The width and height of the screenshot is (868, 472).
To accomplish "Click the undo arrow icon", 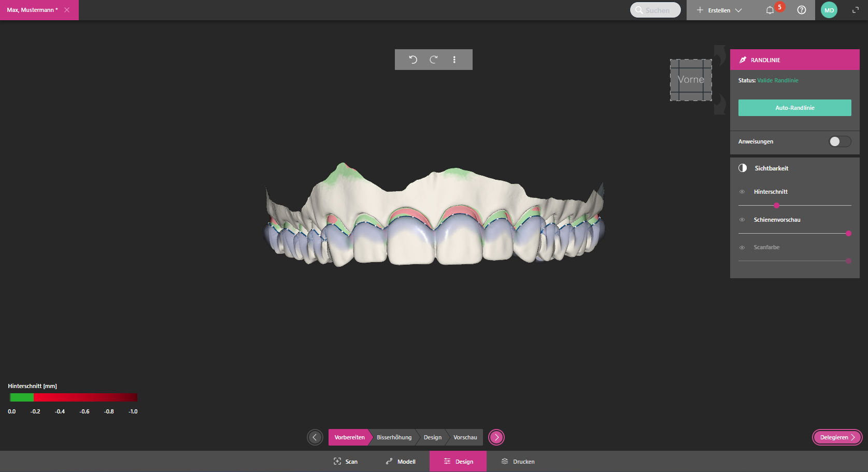I will pyautogui.click(x=412, y=60).
